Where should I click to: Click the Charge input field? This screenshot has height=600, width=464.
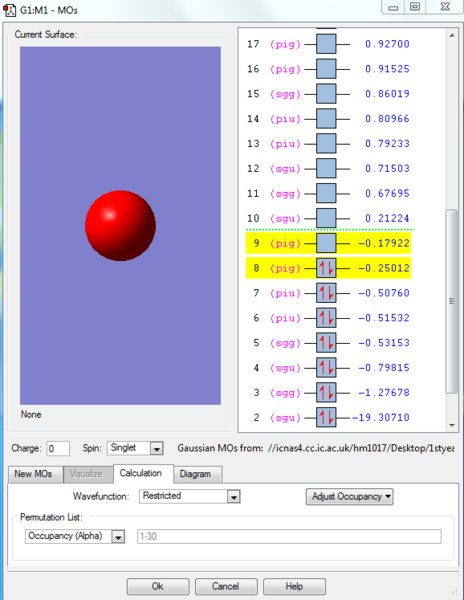coord(58,448)
